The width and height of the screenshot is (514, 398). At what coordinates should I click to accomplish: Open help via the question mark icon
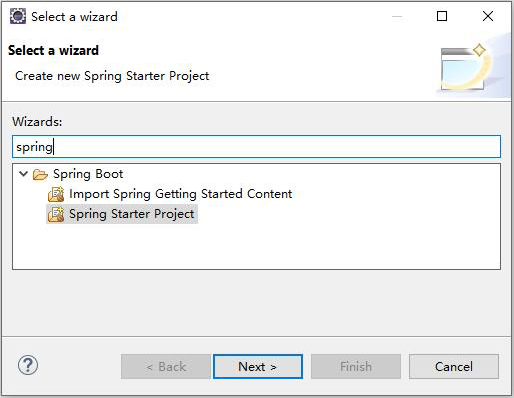point(28,365)
